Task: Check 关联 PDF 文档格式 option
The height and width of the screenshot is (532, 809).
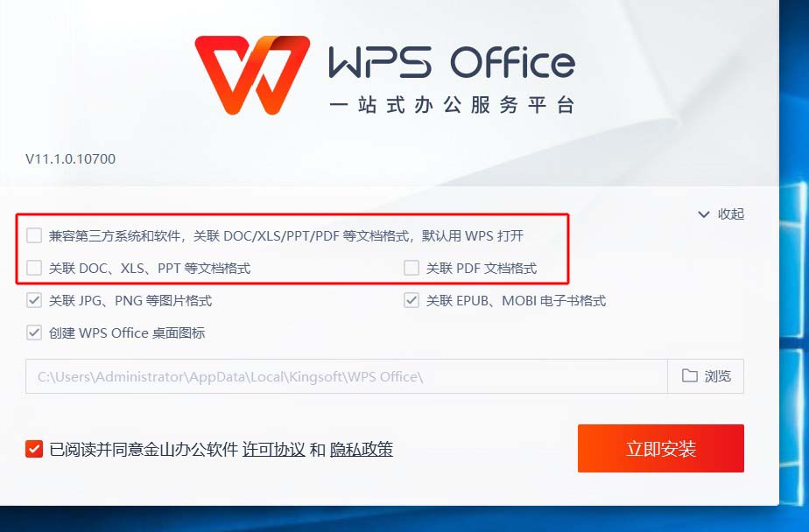Action: pos(412,268)
